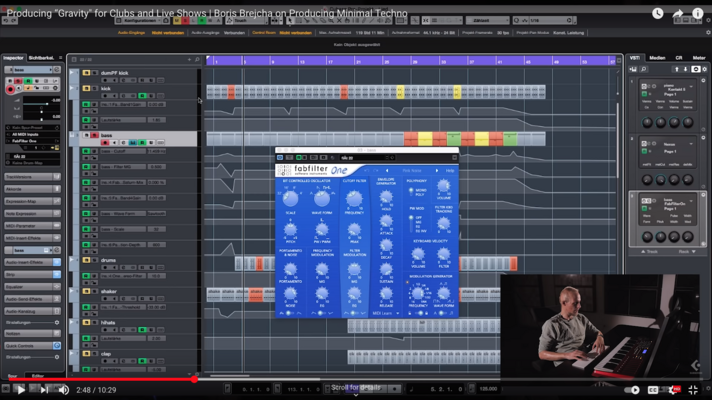Select the hihats track name

[x=108, y=323]
